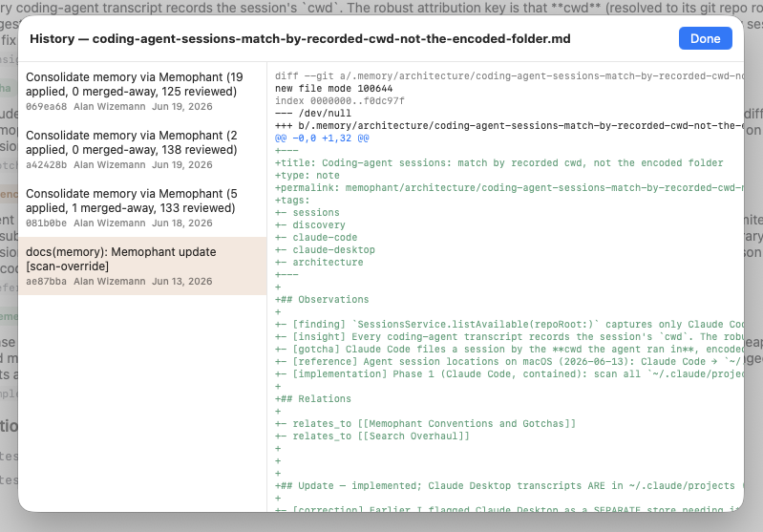Click the 'diff --git' header line
This screenshot has height=532, width=763.
click(509, 75)
